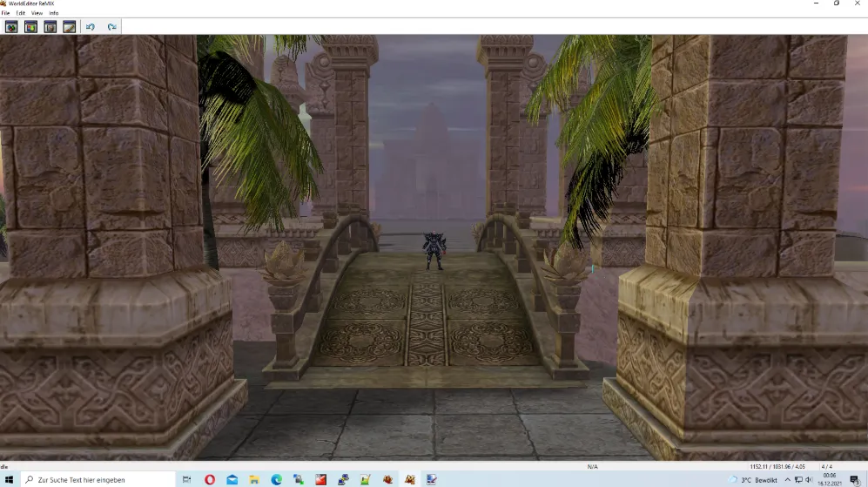Open the Edit menu
Image resolution: width=868 pixels, height=487 pixels.
coord(21,13)
